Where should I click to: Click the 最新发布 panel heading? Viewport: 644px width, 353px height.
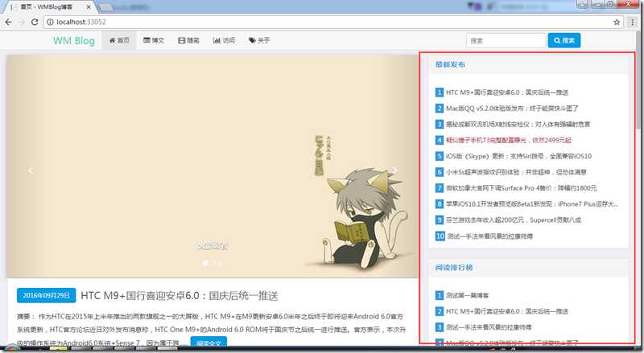pyautogui.click(x=450, y=64)
